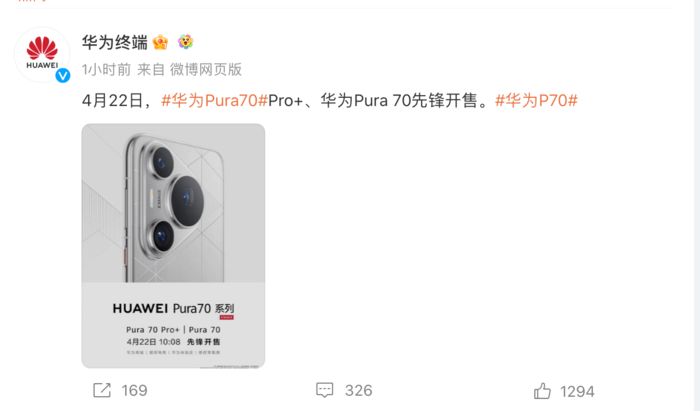Click the like count 1294
Image resolution: width=700 pixels, height=411 pixels.
pyautogui.click(x=577, y=391)
